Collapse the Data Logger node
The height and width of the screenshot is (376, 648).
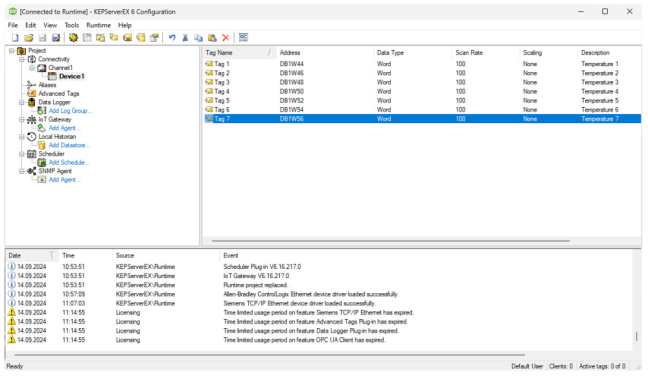(22, 102)
